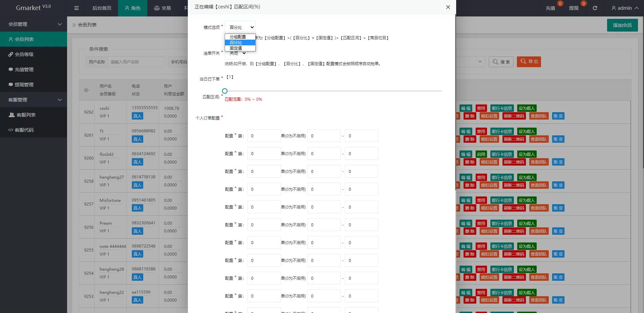644x313 pixels.
Task: Choose 百分比 from the mode list
Action: click(x=240, y=42)
